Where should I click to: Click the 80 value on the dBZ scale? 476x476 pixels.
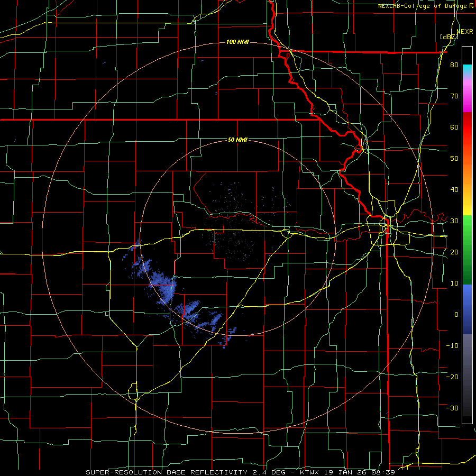[454, 65]
